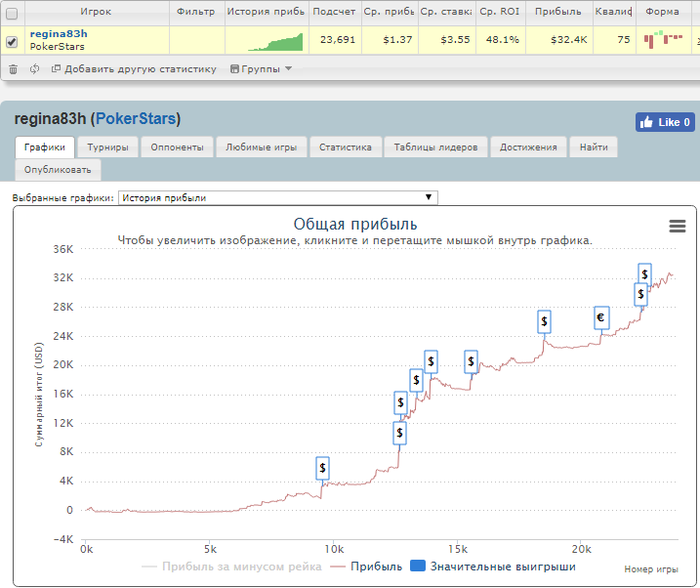Open the PokerStars link in heading

pos(136,119)
